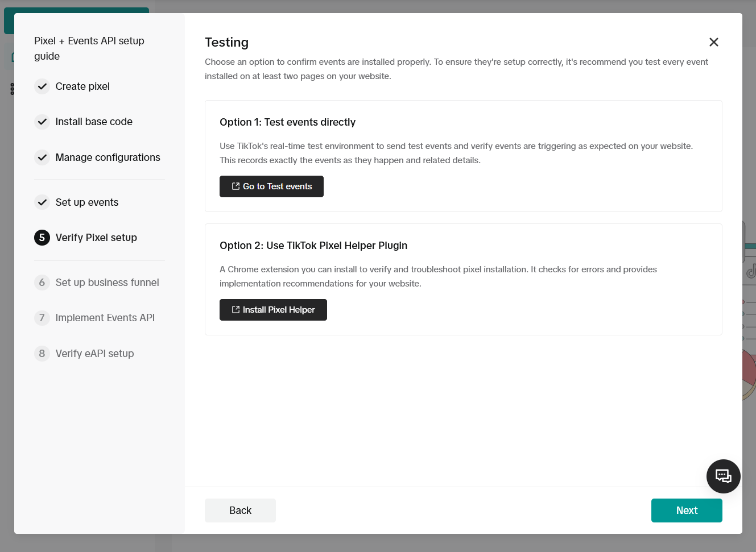The height and width of the screenshot is (552, 756).
Task: Click the Pixel + Events API setup guide title
Action: click(89, 48)
